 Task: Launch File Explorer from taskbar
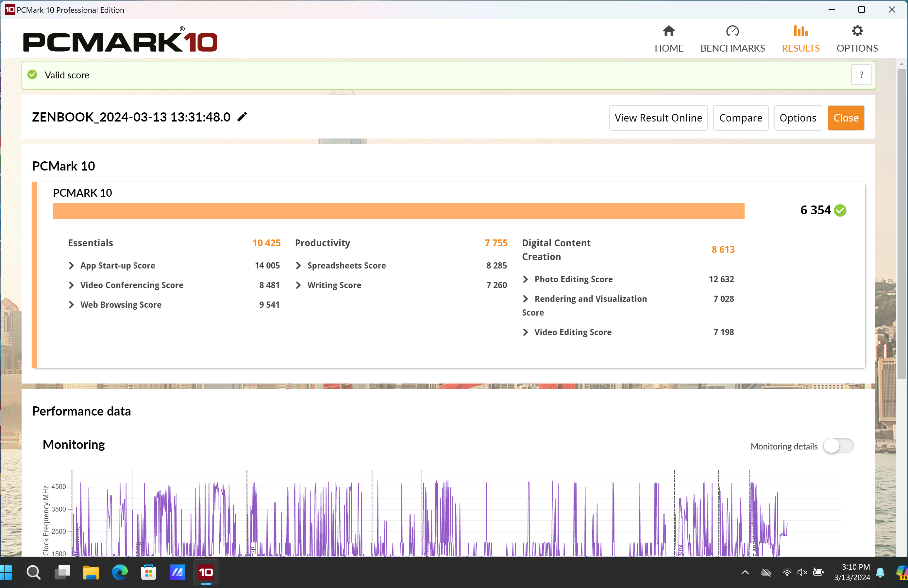(x=91, y=572)
